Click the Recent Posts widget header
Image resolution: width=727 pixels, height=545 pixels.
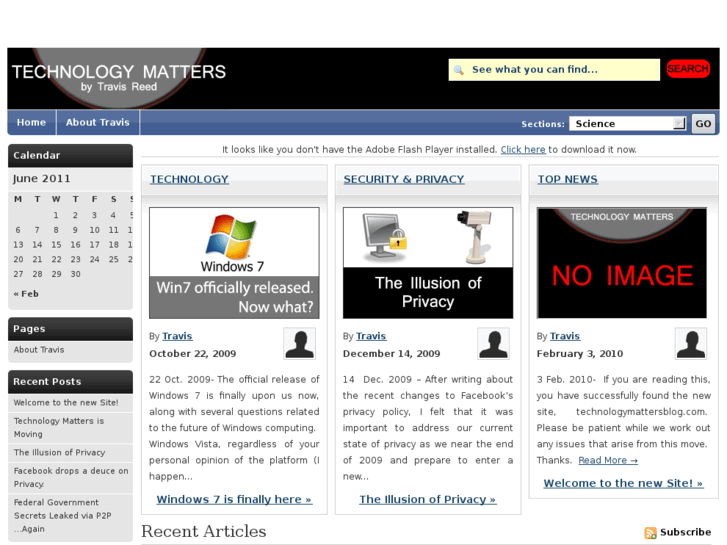click(70, 382)
